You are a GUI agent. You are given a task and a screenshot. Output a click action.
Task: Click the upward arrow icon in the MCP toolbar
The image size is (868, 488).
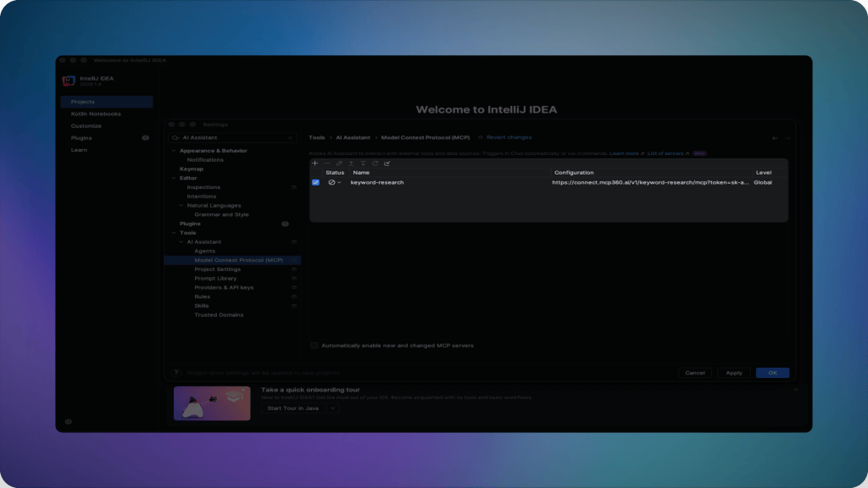pyautogui.click(x=351, y=164)
